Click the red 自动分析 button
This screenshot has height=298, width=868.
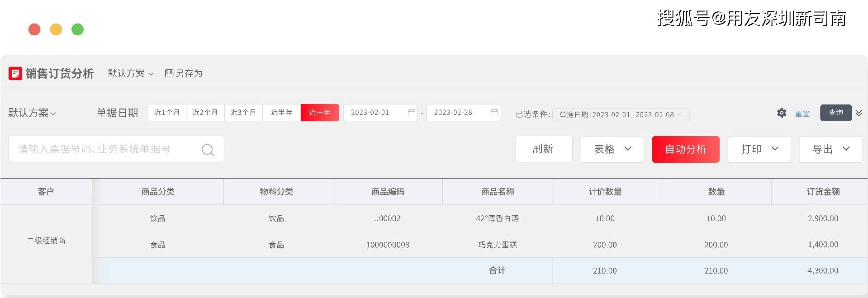tap(686, 149)
